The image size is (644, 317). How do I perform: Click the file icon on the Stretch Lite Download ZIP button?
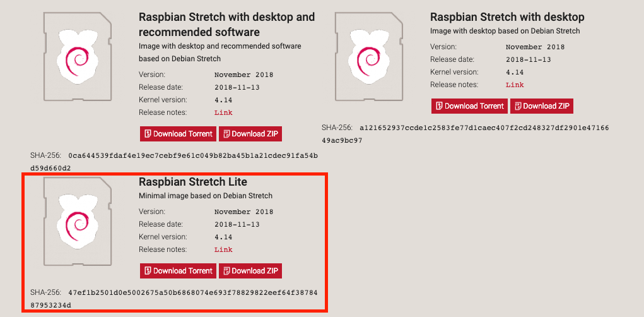227,271
